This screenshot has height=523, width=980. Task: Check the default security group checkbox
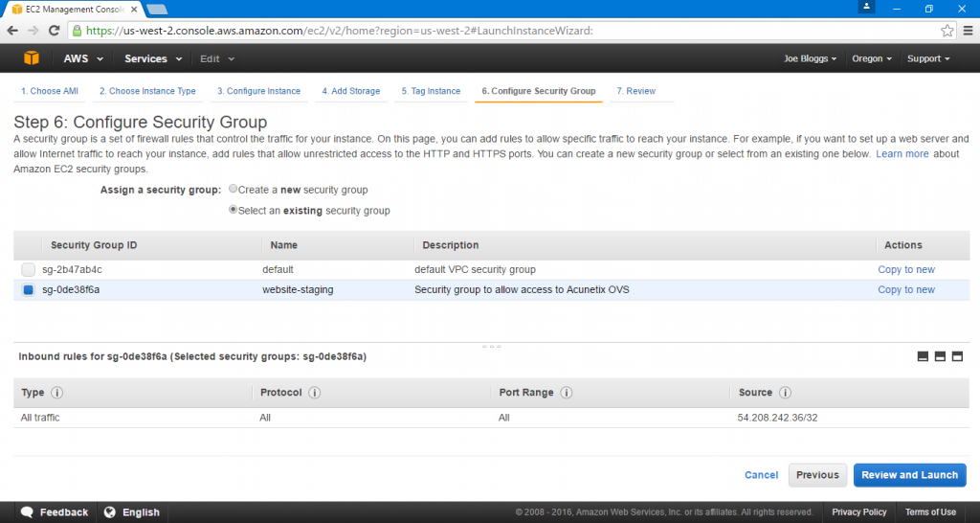pyautogui.click(x=28, y=269)
